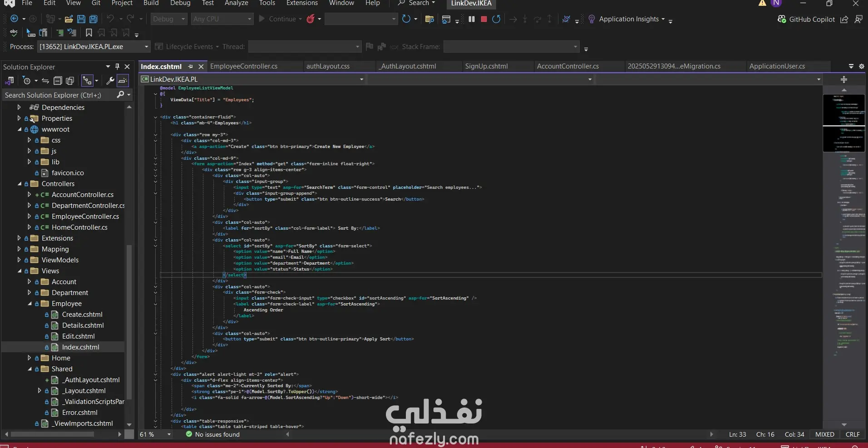Click the yellow warning notification icon
Screen dimensions: 868x448
(762, 3)
